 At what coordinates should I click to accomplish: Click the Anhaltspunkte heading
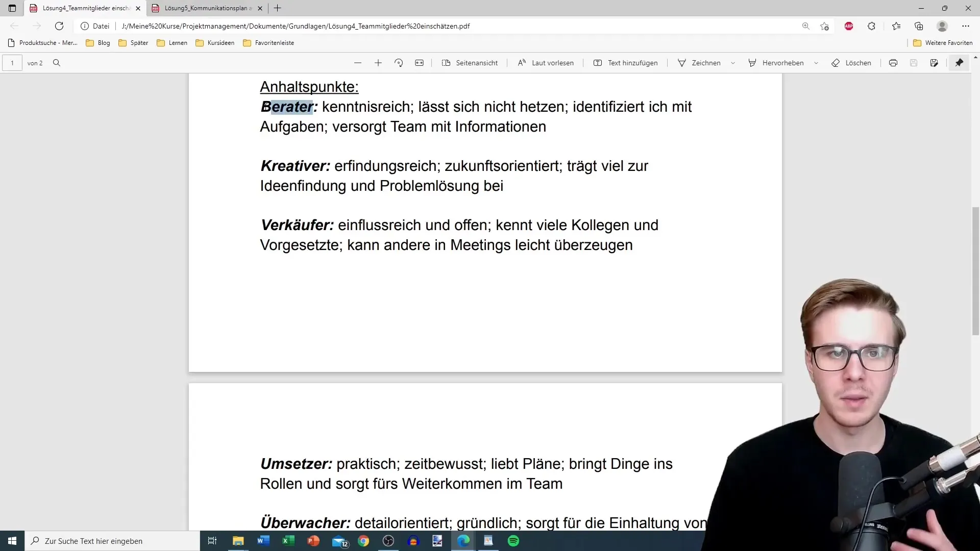point(309,87)
